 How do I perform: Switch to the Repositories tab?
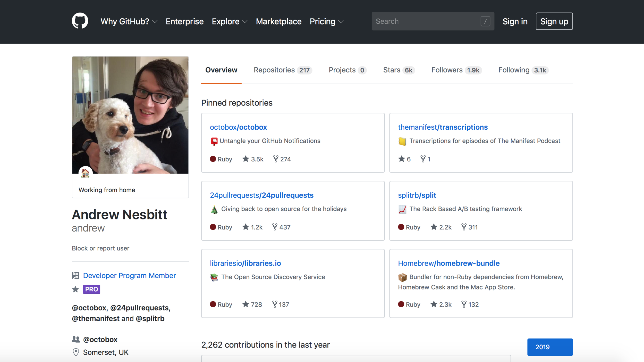click(x=283, y=70)
